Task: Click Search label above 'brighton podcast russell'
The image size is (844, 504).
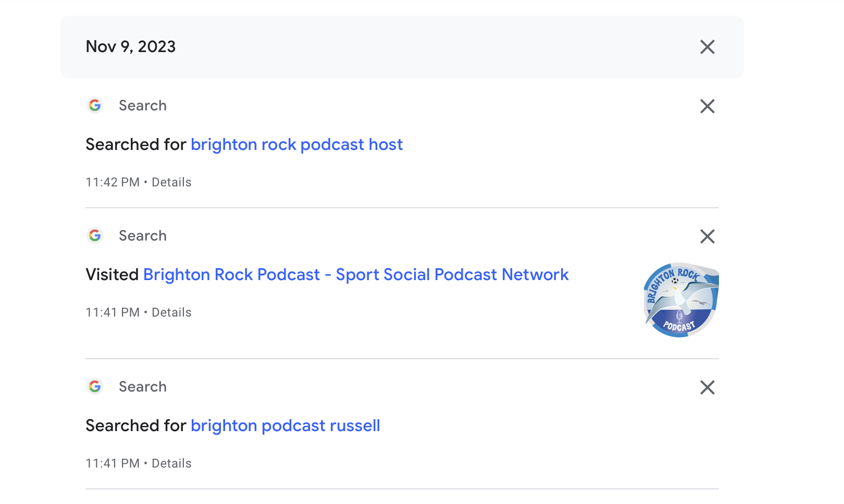Action: (143, 387)
